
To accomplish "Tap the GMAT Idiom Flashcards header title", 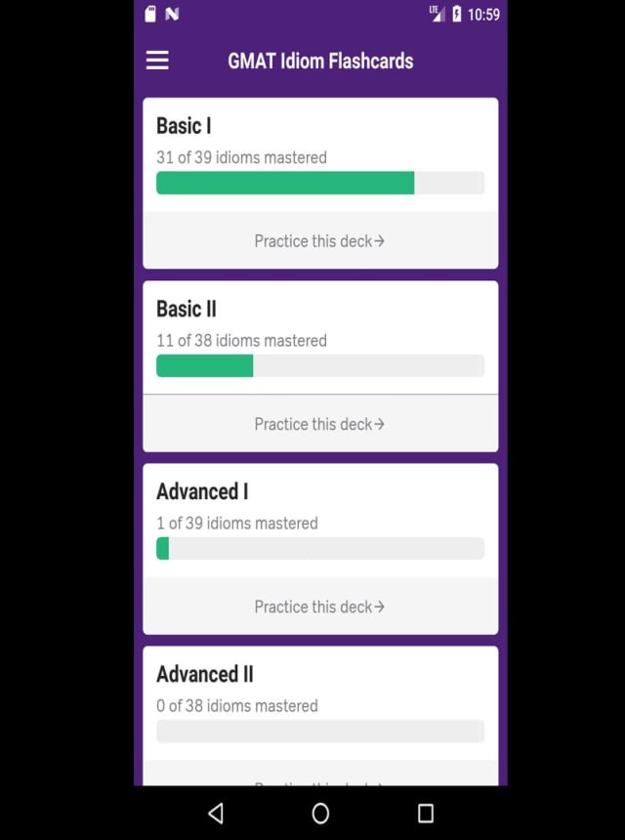I will coord(320,61).
